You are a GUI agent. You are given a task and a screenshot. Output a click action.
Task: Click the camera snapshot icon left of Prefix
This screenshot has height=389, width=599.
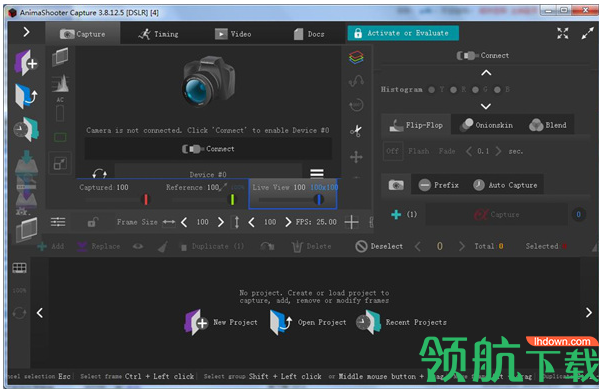click(x=396, y=185)
